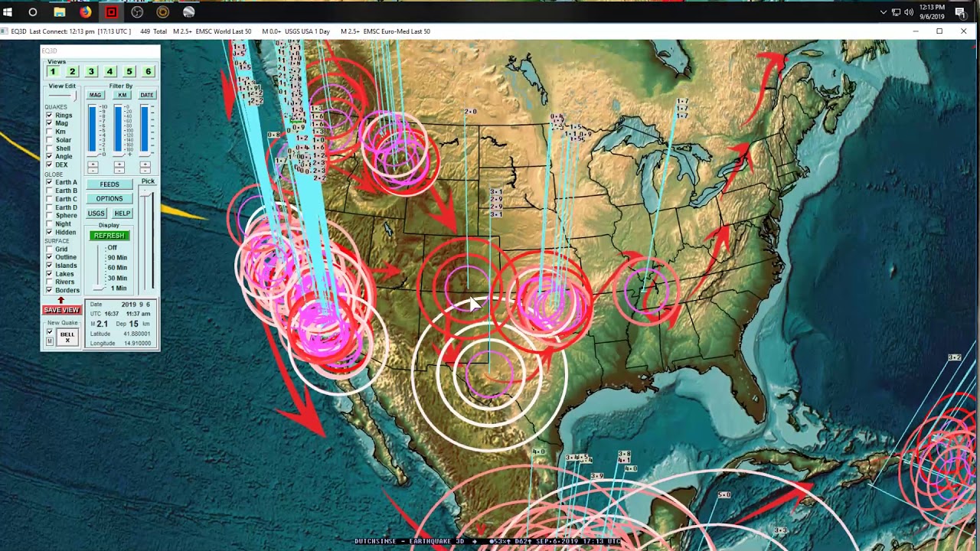Click the refresh interval display slider
980x551 pixels.
[x=98, y=267]
